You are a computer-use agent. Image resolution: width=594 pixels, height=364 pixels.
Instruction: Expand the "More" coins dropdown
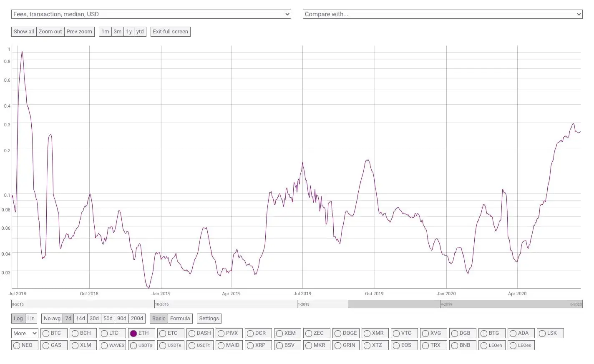tap(24, 333)
